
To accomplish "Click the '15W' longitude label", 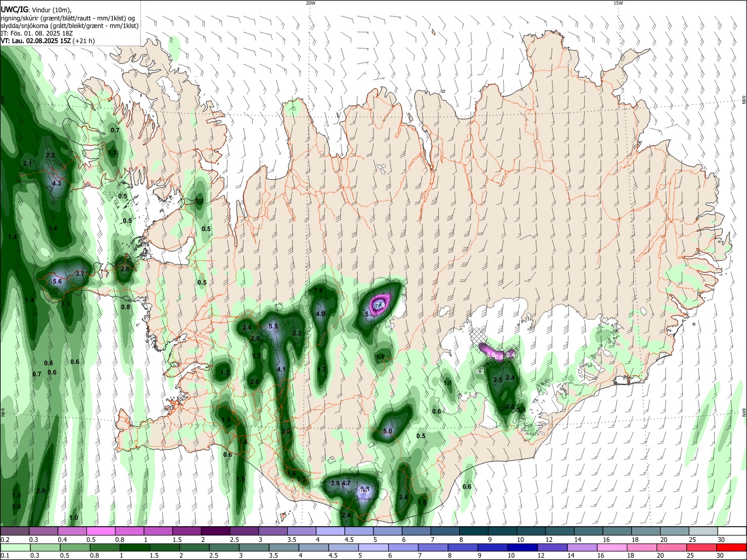I will click(618, 3).
